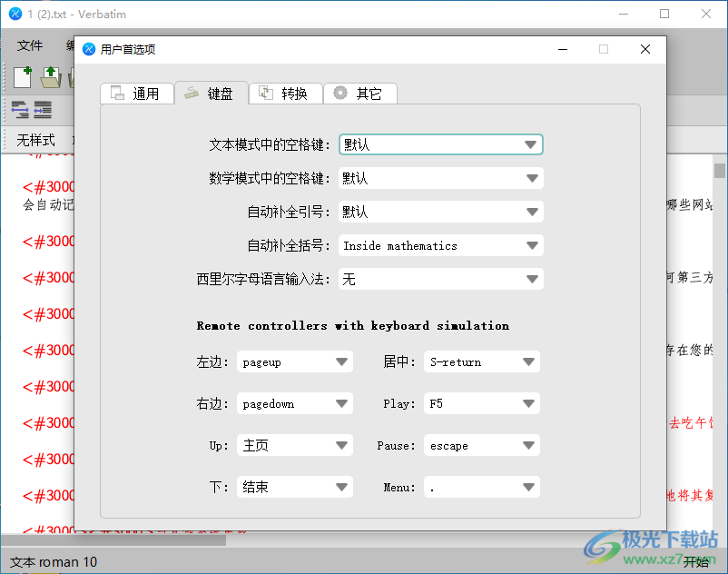Screen dimensions: 728x574
Task: Click the label 数学模式中的空格键:
Action: 270,178
